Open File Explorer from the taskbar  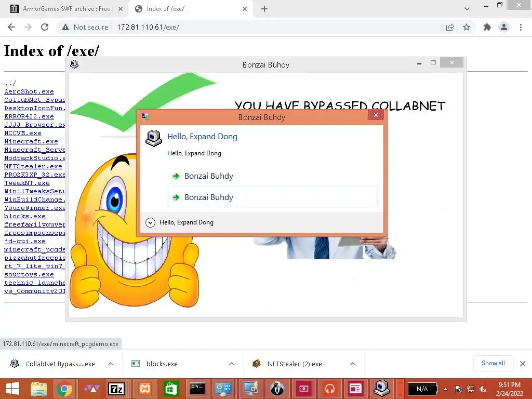[38, 389]
